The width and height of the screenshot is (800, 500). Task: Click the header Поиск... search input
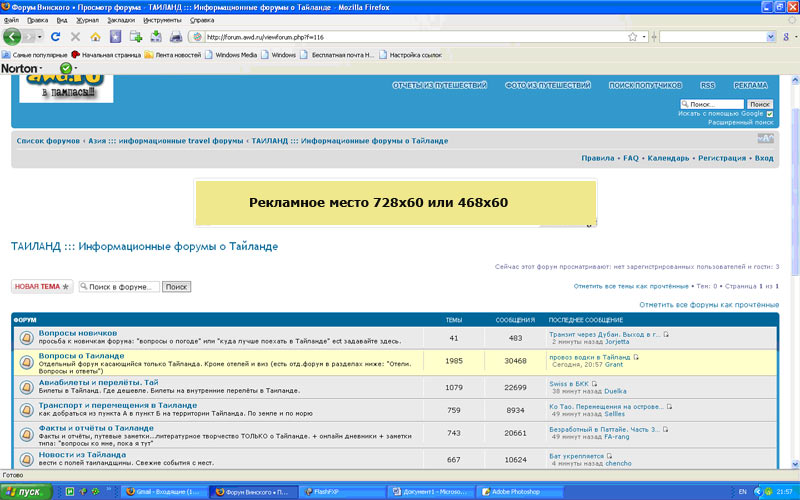click(x=712, y=104)
